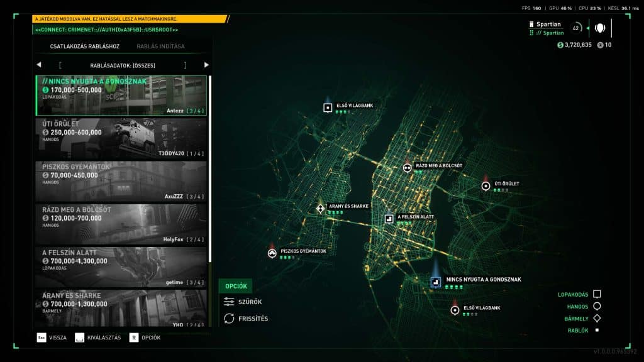This screenshot has height=362, width=644.
Task: Click the Rablók small square legend icon
Action: click(x=597, y=330)
